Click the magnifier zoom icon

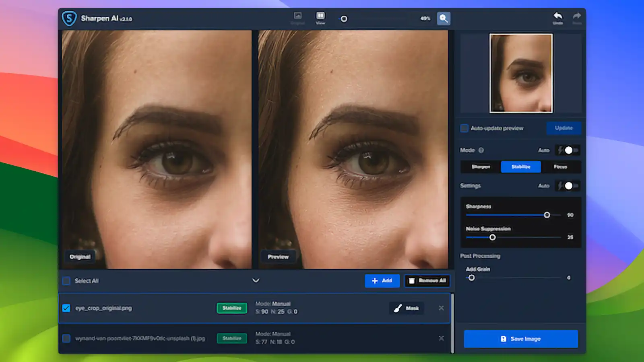coord(444,19)
